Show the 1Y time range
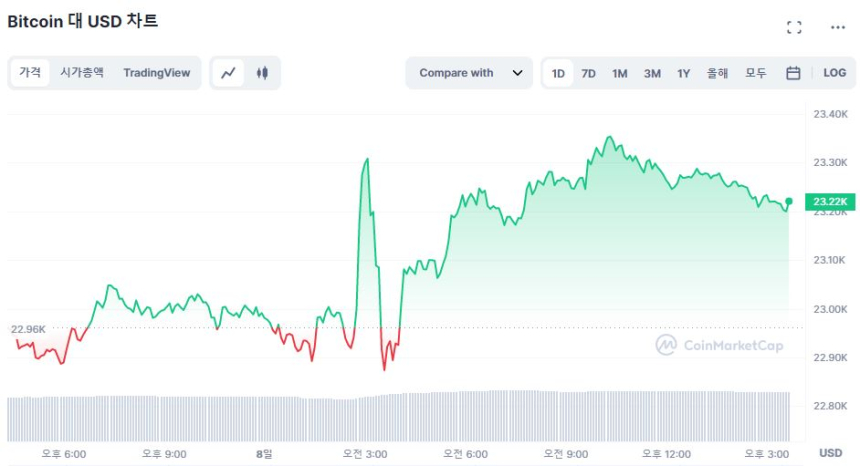The width and height of the screenshot is (860, 466). pos(684,73)
